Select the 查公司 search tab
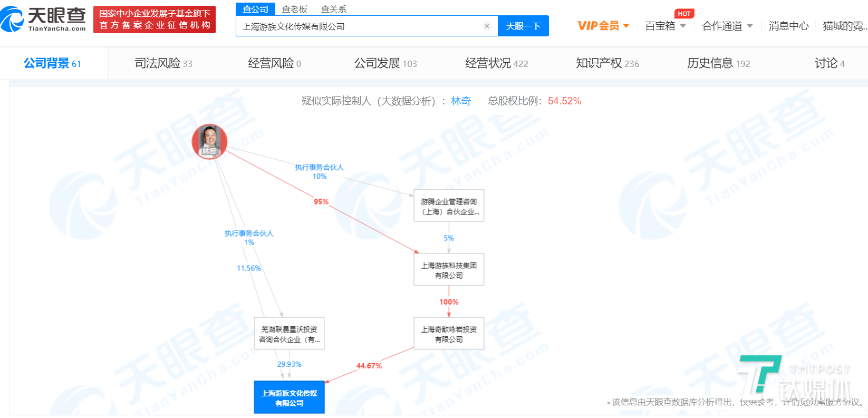The image size is (868, 418). tap(255, 9)
